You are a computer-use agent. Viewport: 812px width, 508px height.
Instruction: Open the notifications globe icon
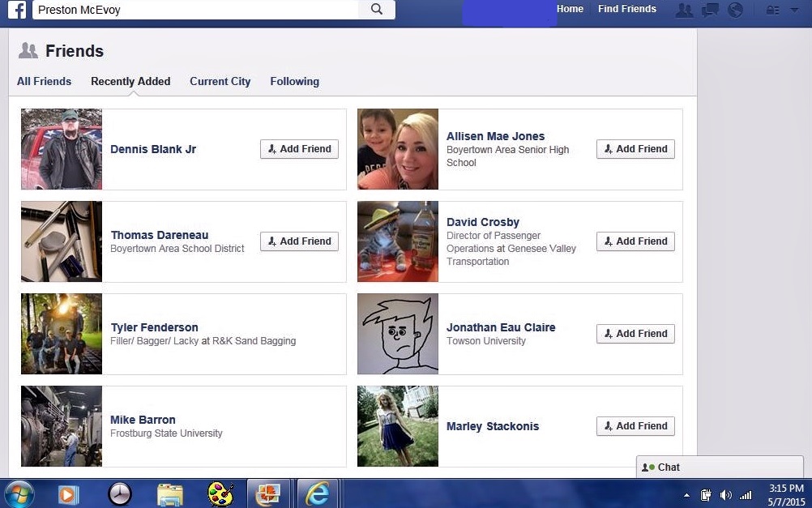tap(735, 10)
